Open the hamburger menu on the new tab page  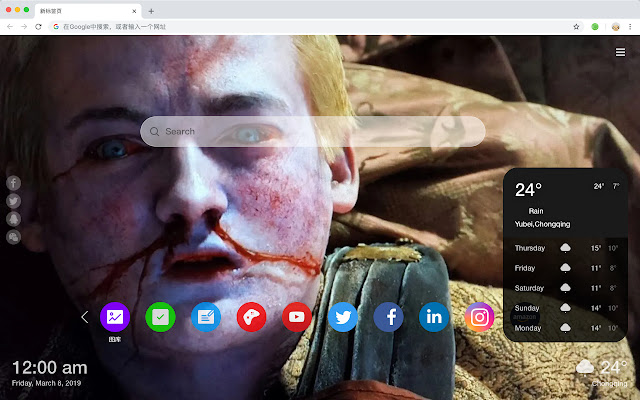tap(620, 52)
